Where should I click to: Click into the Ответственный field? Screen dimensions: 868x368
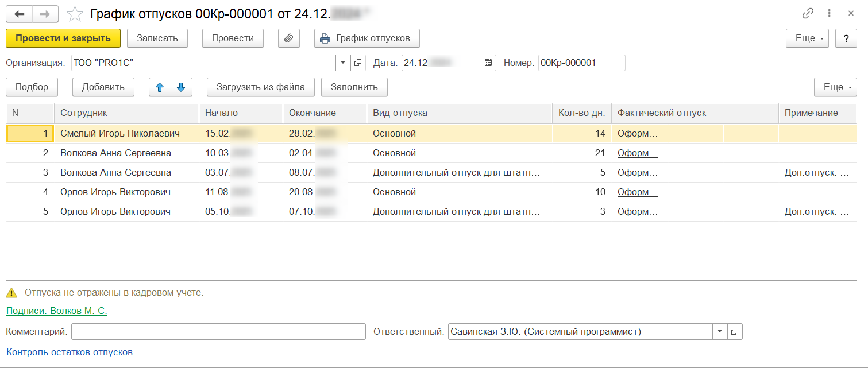580,331
